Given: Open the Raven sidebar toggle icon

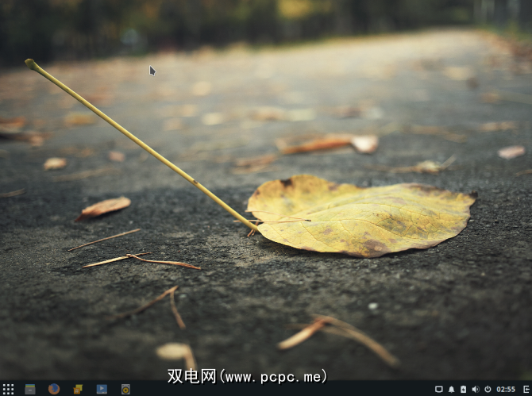Looking at the screenshot, I should [526, 389].
